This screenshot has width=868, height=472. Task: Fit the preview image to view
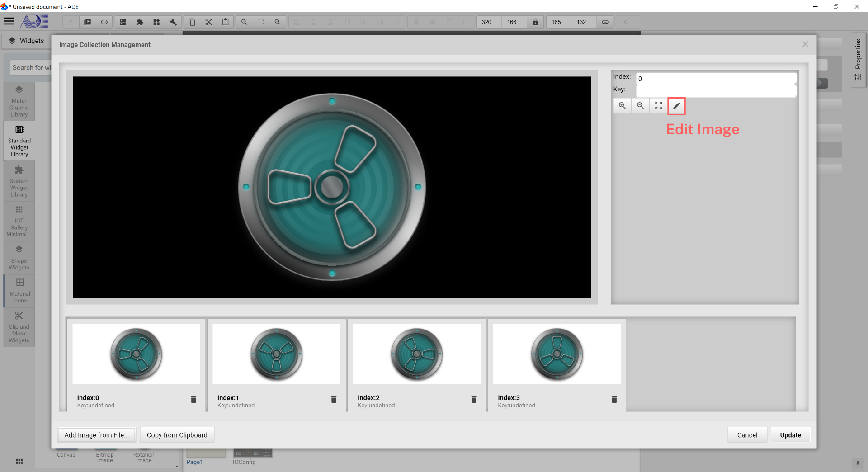[x=658, y=106]
